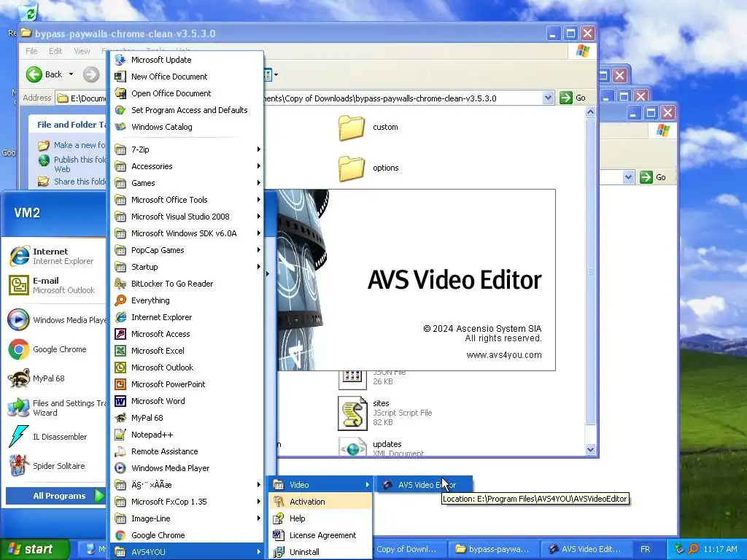Click the Microsoft PowerPoint icon
The width and height of the screenshot is (747, 560).
(x=120, y=384)
